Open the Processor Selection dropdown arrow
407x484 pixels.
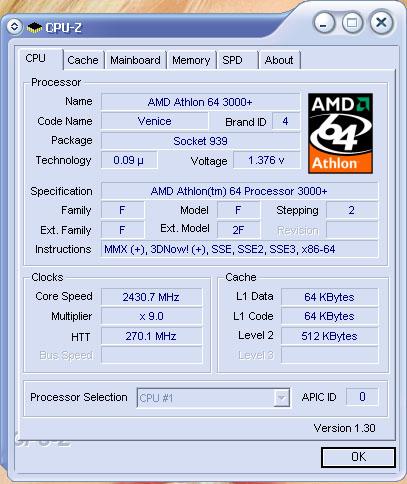tap(281, 398)
